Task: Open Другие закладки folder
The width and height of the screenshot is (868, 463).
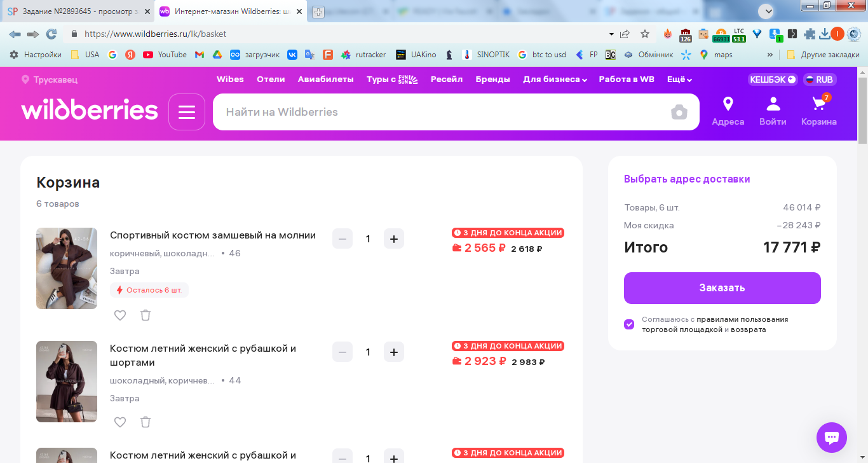Action: (x=823, y=55)
